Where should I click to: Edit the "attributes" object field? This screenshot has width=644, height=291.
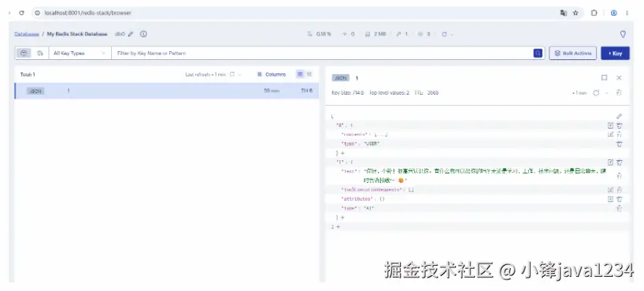click(x=611, y=200)
